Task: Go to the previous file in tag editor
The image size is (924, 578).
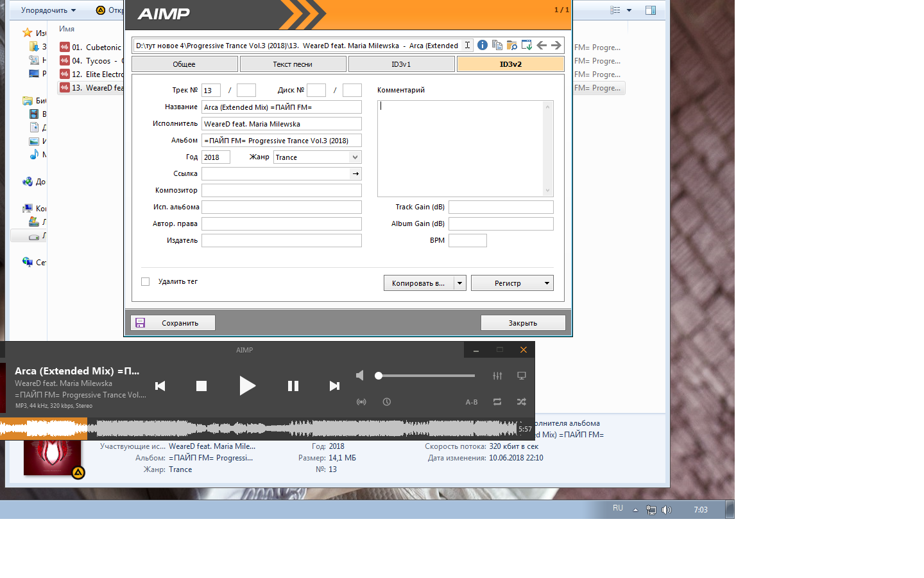Action: 542,45
